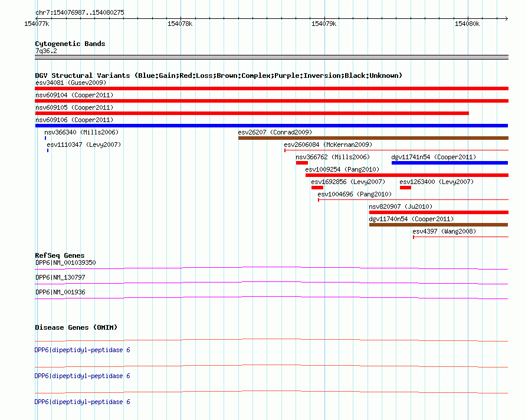
Task: Select the nsv609104 (Cooper2011) variant bar
Action: pos(271,101)
